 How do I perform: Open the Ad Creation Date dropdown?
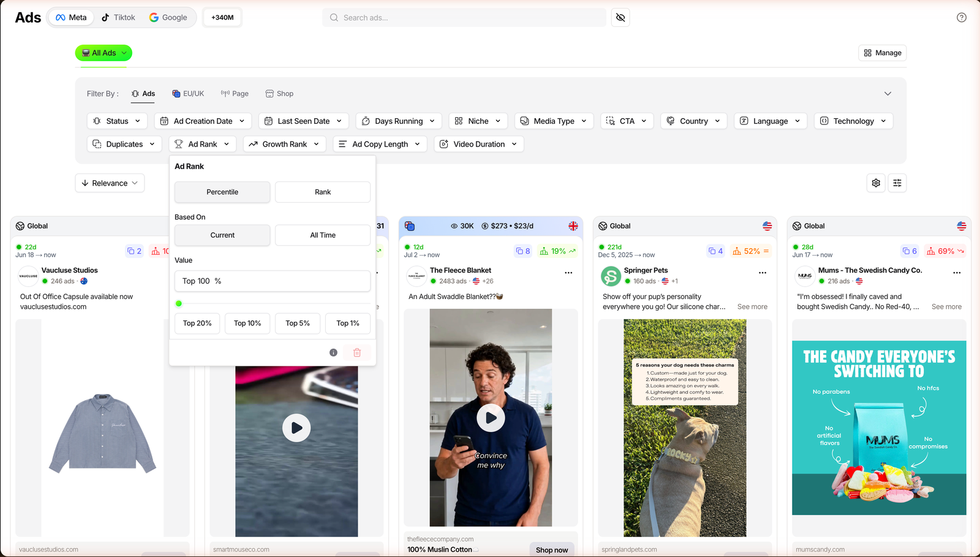(203, 121)
